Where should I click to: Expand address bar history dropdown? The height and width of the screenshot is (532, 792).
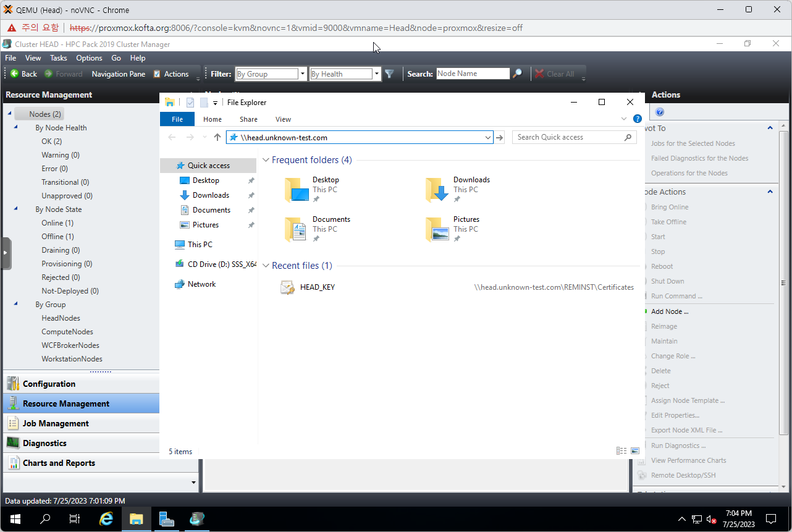487,138
